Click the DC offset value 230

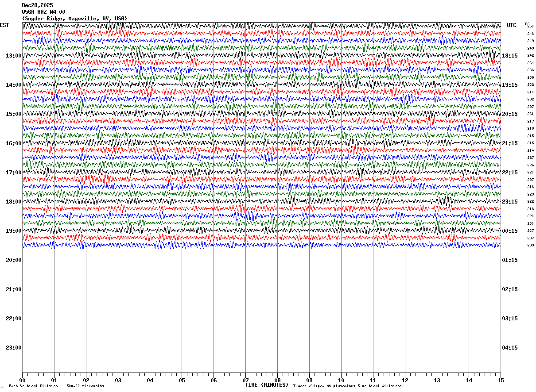530,223
